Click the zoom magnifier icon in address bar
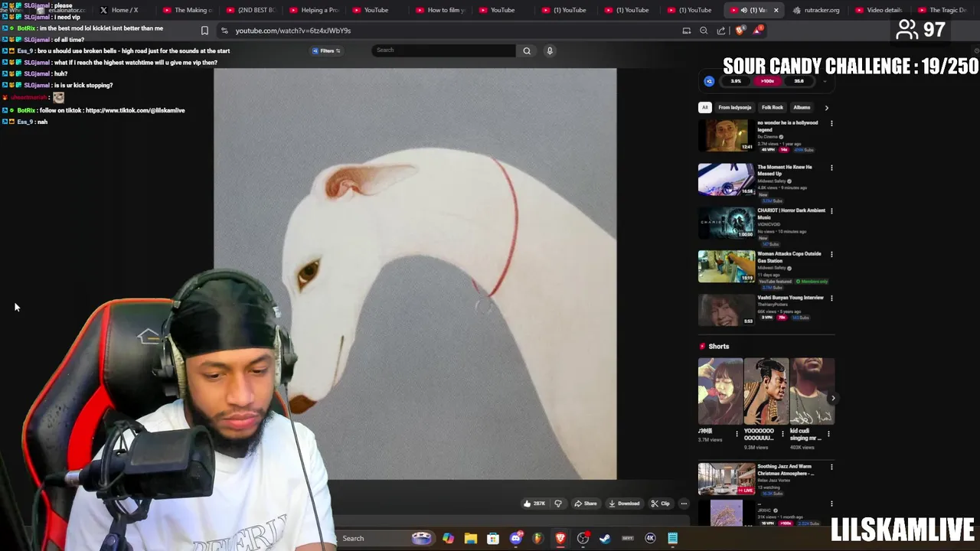The image size is (980, 551). coord(704,31)
